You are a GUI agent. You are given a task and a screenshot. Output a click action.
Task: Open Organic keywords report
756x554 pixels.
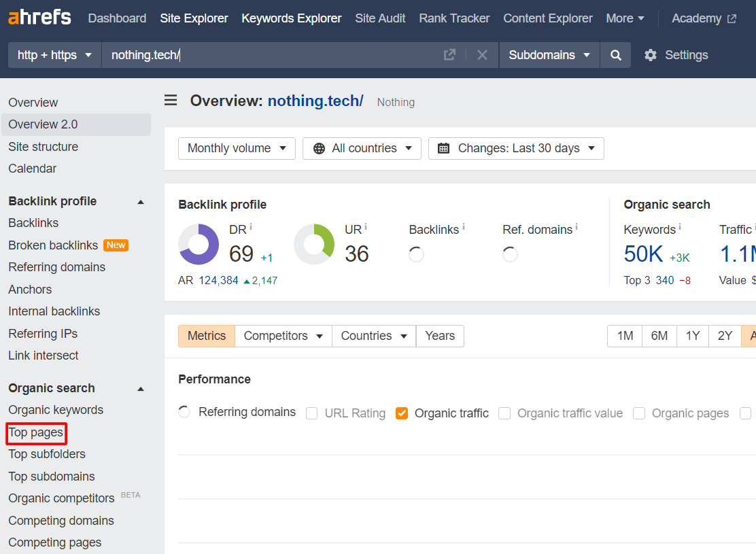pyautogui.click(x=56, y=410)
